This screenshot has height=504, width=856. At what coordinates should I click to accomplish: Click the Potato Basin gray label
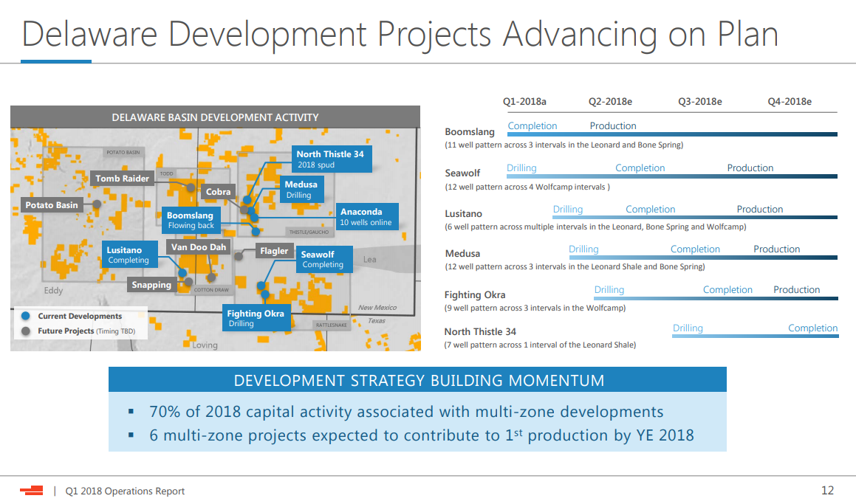coord(51,205)
